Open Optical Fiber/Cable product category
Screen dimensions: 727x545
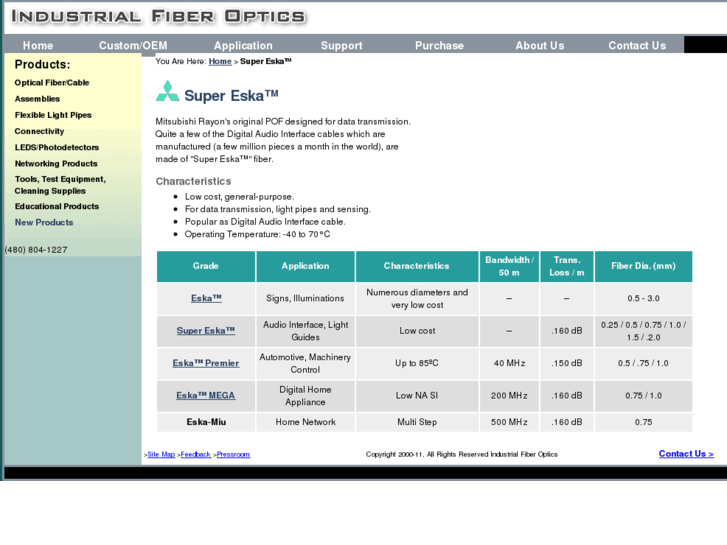[52, 83]
